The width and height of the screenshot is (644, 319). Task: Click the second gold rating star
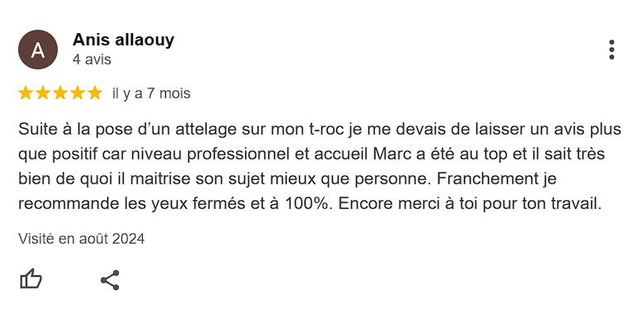[43, 93]
